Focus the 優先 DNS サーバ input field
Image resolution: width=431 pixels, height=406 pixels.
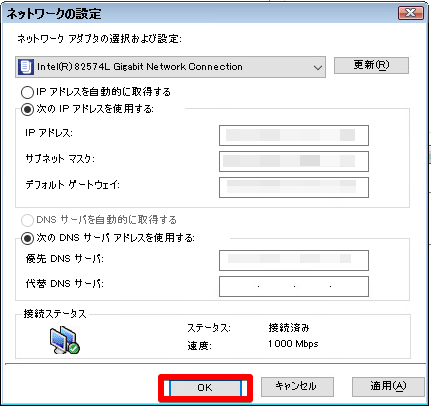[x=294, y=260]
